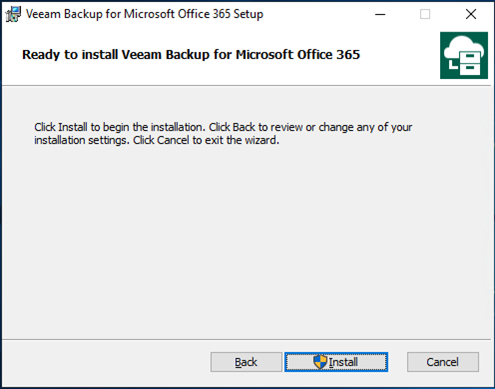Click the empty footer area left of Back
The width and height of the screenshot is (495, 389).
coord(107,363)
